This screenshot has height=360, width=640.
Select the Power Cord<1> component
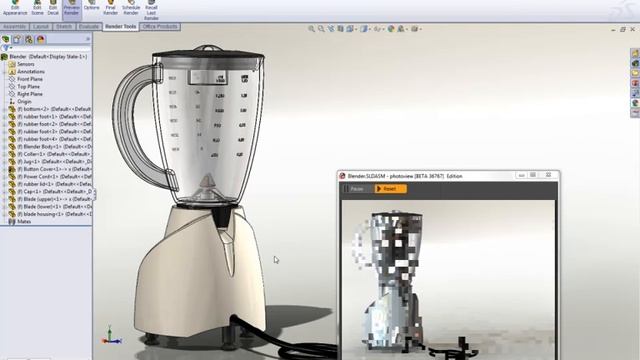tap(50, 176)
